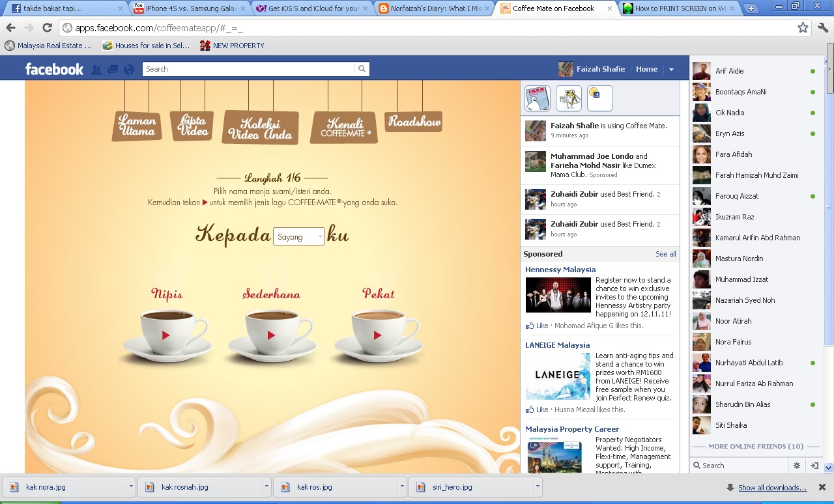This screenshot has height=504, width=834.
Task: Open chat with Cik Nadia
Action: 756,113
